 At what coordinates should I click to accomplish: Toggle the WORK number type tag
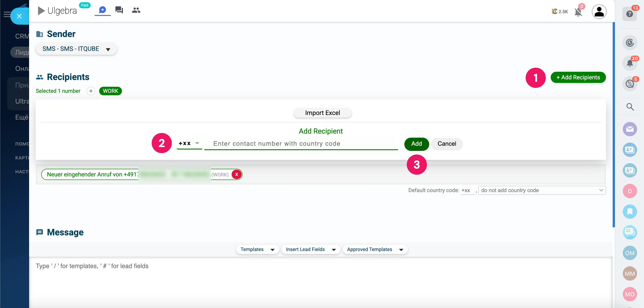(110, 91)
